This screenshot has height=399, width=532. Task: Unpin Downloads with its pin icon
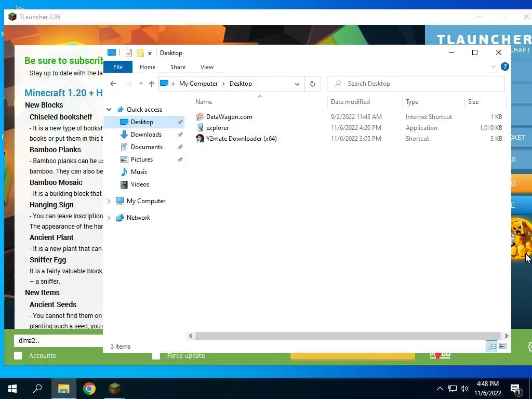180,135
